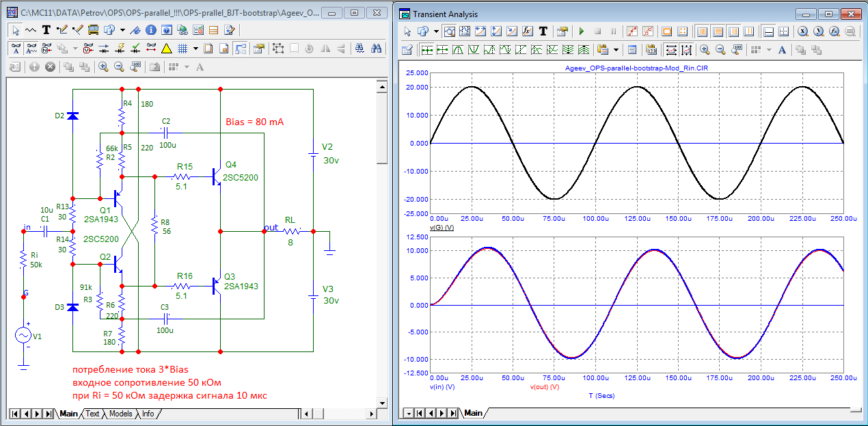Click the wire mode zigzag tool
This screenshot has width=868, height=426.
pos(31,30)
